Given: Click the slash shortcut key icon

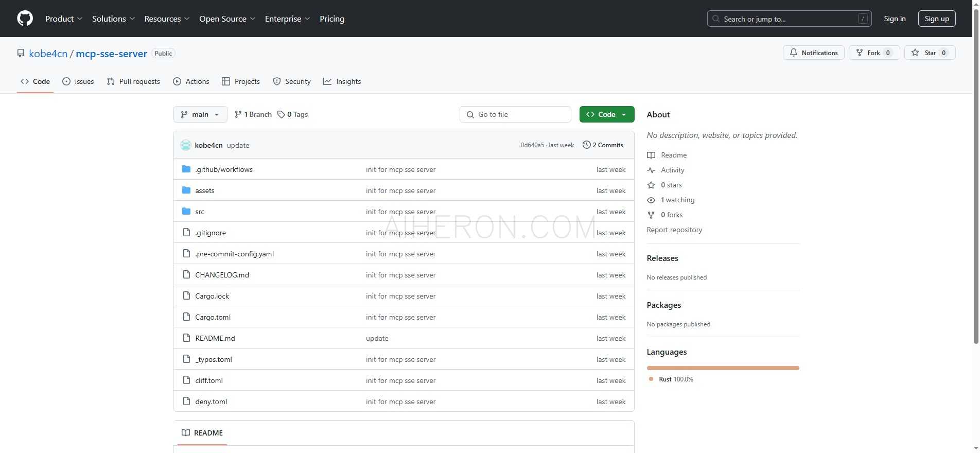Looking at the screenshot, I should (x=863, y=19).
